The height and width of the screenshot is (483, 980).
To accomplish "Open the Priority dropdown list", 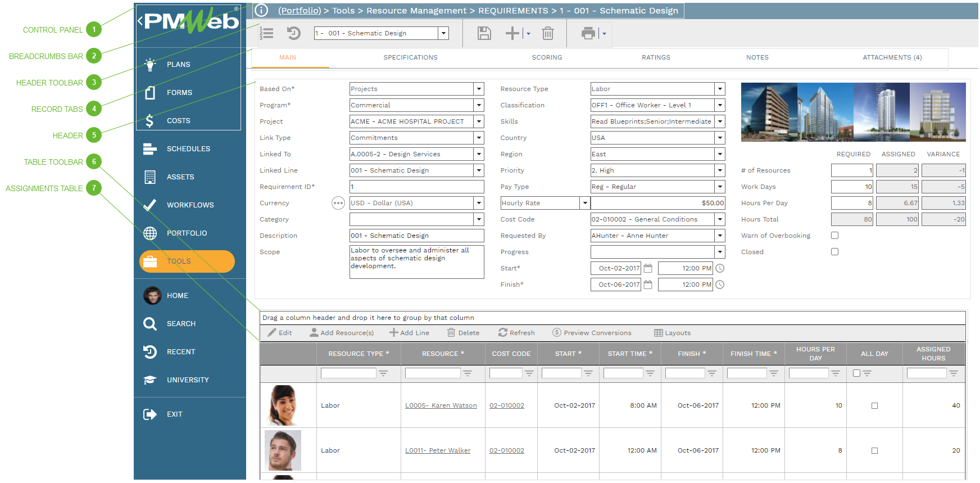I will 719,171.
